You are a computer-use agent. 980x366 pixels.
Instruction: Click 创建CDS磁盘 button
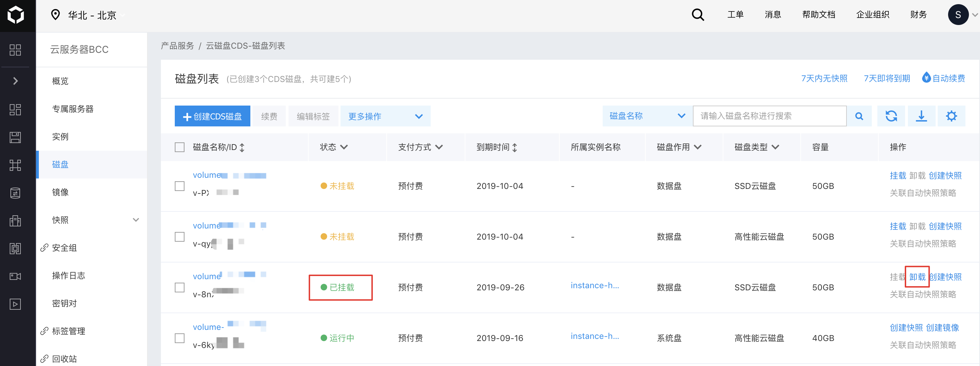coord(212,116)
